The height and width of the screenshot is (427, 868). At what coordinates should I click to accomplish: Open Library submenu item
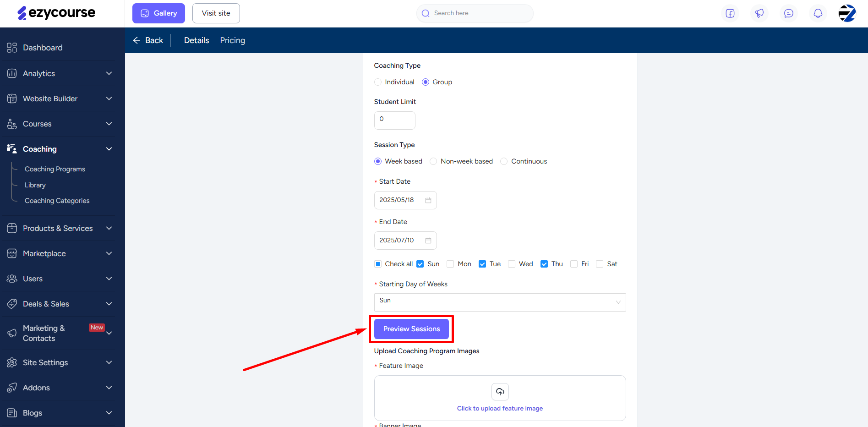(x=35, y=185)
